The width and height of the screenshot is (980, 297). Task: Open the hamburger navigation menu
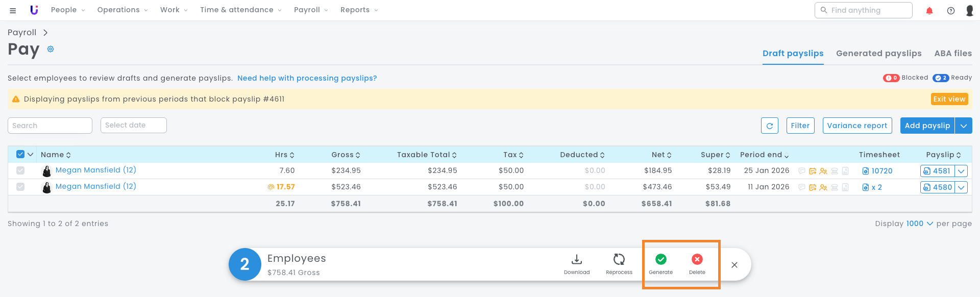coord(13,10)
